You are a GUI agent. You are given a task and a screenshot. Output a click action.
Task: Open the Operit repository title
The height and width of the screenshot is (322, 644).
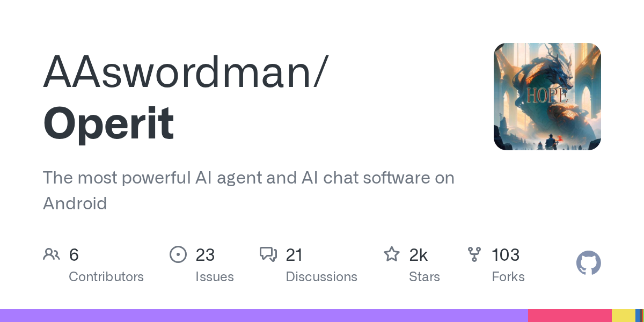click(x=108, y=123)
